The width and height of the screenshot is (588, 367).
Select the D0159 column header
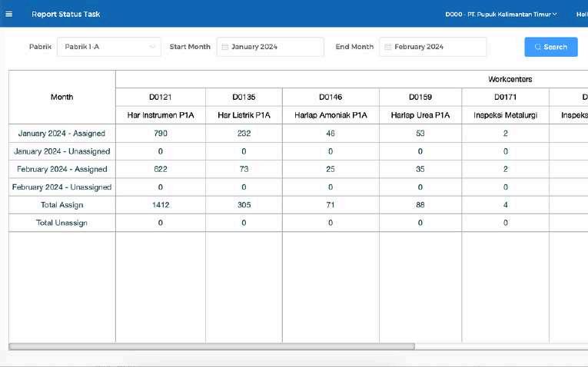420,97
